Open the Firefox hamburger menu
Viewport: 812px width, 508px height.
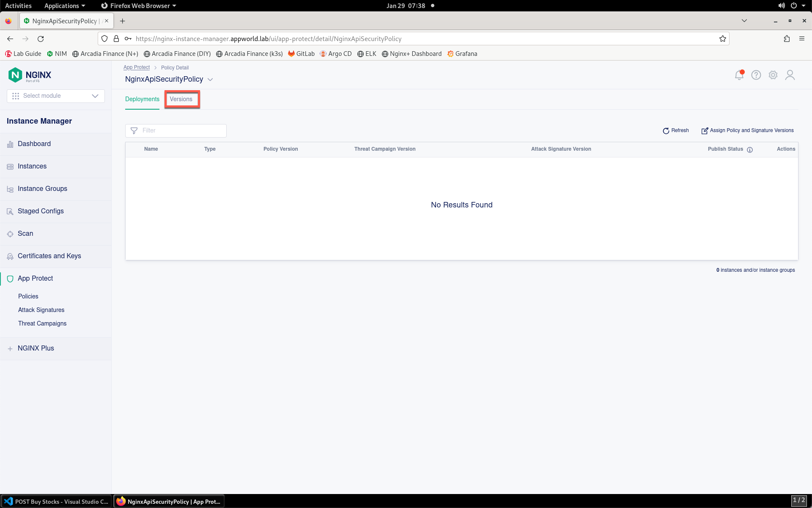point(802,39)
